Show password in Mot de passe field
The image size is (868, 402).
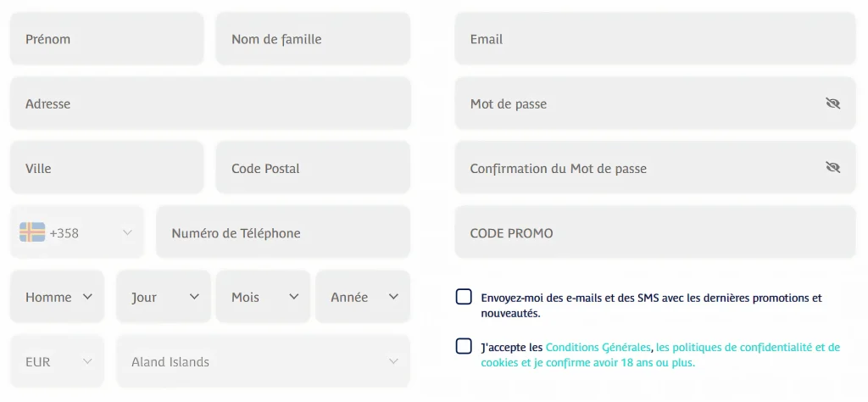click(x=832, y=103)
